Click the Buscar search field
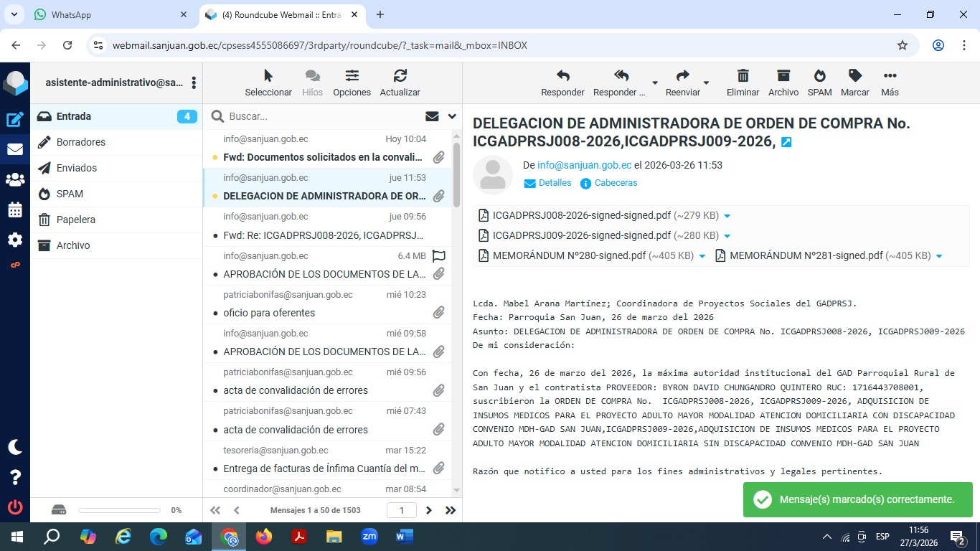 tap(323, 116)
